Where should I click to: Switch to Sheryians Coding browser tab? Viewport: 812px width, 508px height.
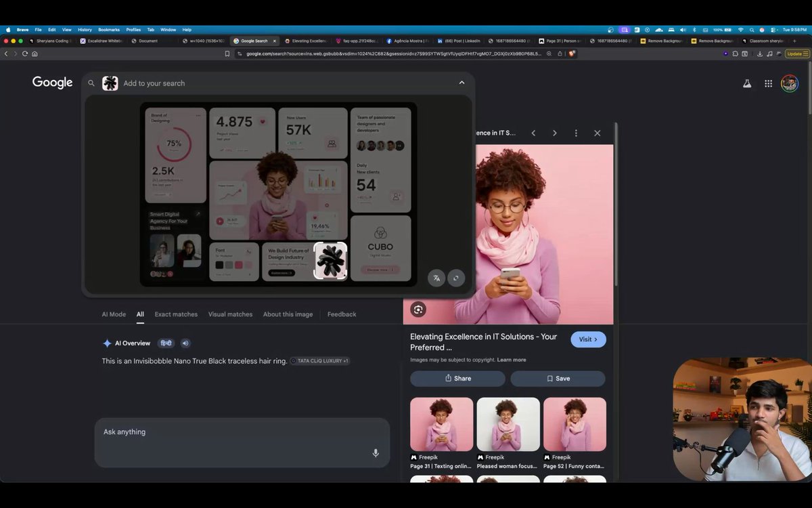pos(49,41)
